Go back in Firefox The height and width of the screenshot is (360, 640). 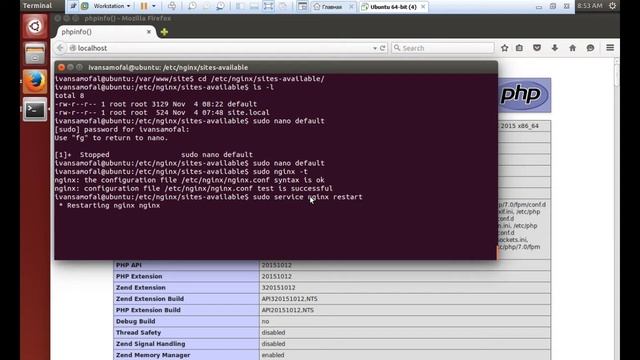(x=60, y=48)
